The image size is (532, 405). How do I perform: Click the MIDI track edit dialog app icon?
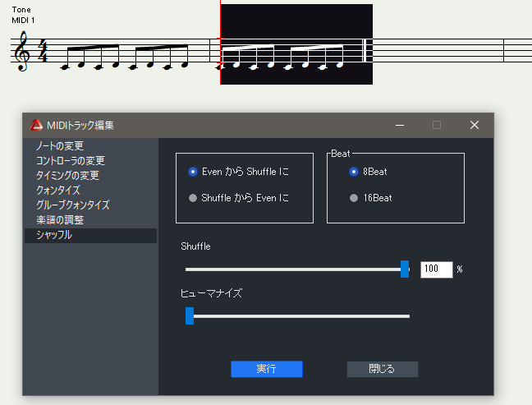coord(36,126)
